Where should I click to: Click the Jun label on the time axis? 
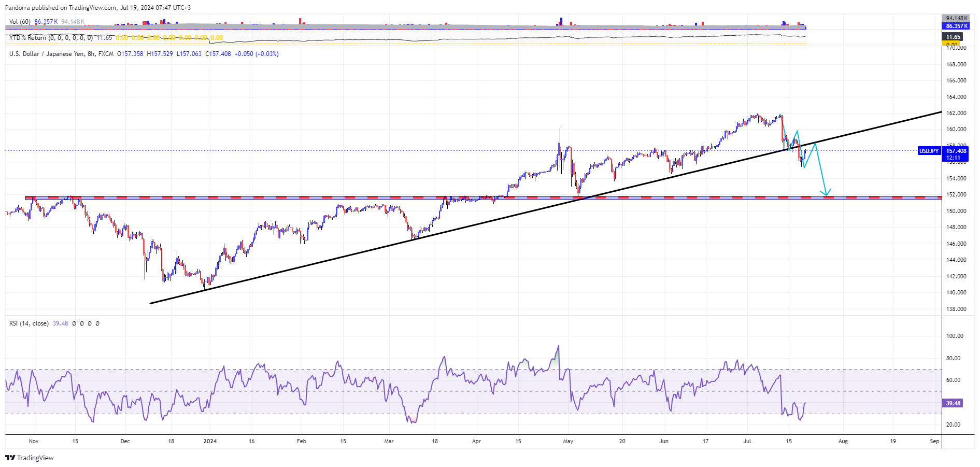664,442
